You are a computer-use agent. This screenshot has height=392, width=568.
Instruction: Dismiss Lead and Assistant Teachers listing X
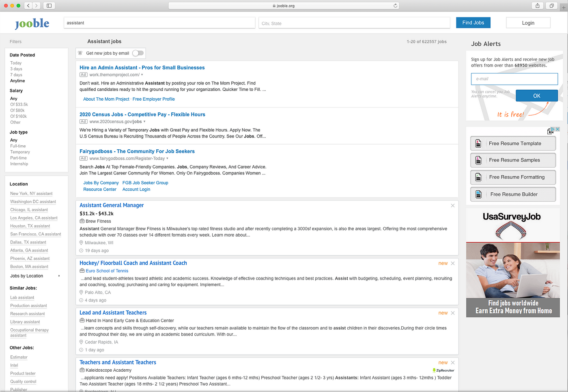(453, 313)
